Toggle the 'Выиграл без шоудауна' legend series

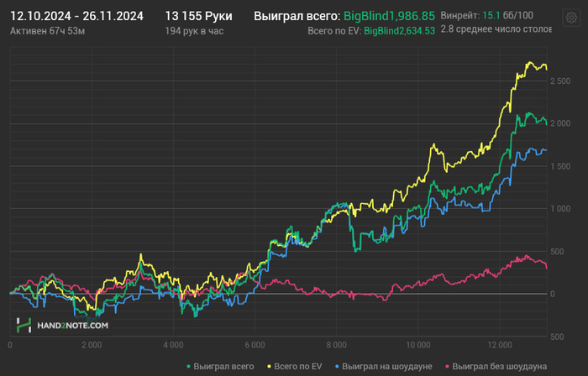pos(496,366)
